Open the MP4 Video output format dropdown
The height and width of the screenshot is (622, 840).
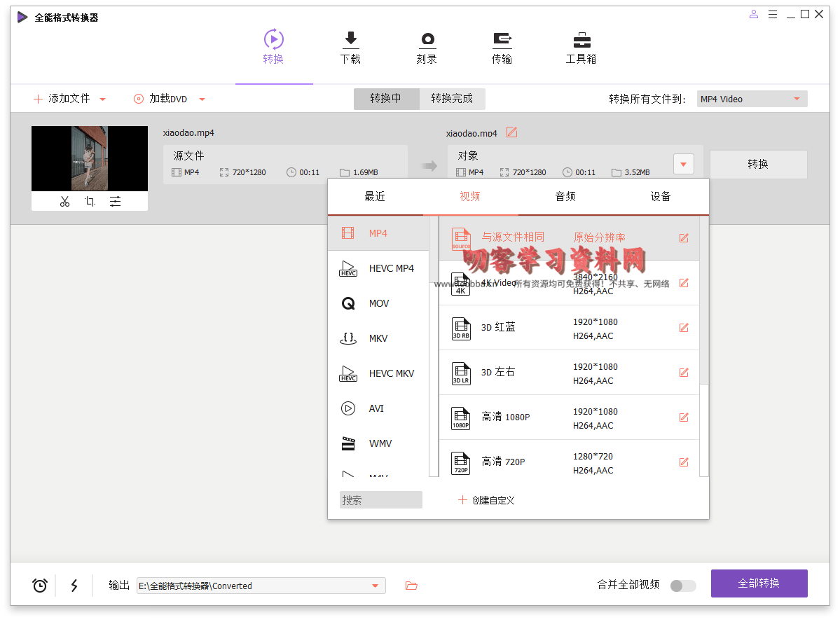click(752, 99)
